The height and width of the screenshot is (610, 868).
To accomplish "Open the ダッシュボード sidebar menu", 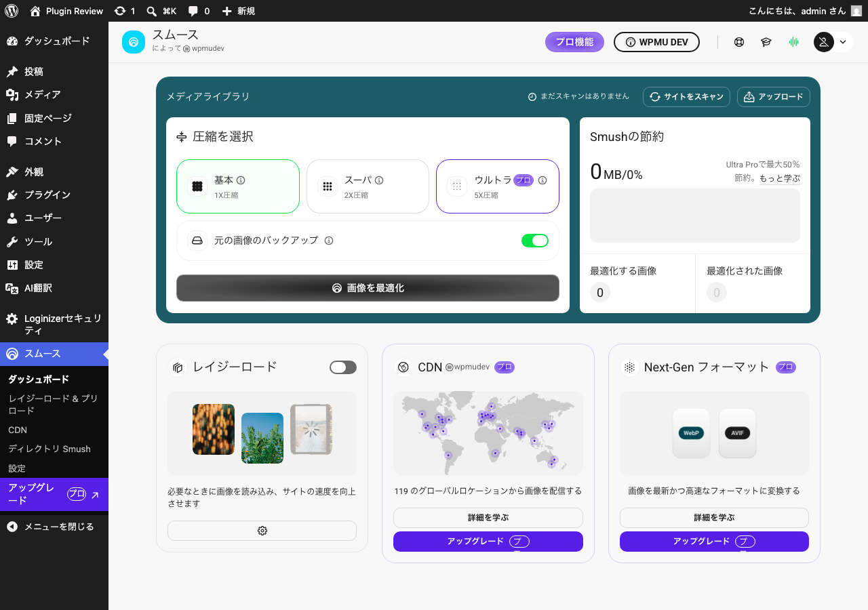I will [54, 41].
